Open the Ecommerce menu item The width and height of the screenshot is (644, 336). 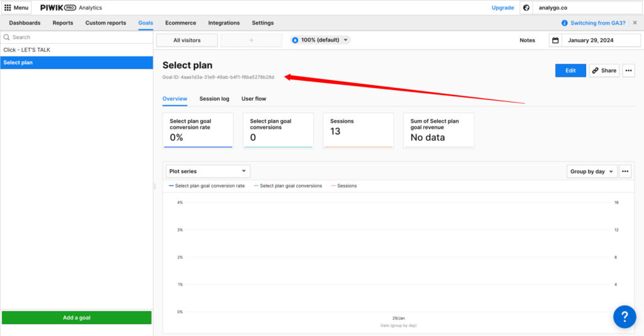[180, 23]
